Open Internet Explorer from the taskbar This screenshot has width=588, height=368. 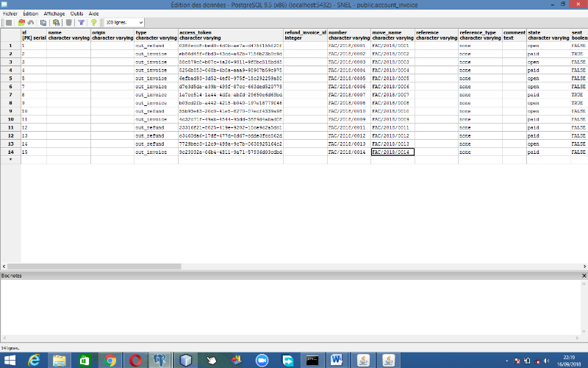34,361
